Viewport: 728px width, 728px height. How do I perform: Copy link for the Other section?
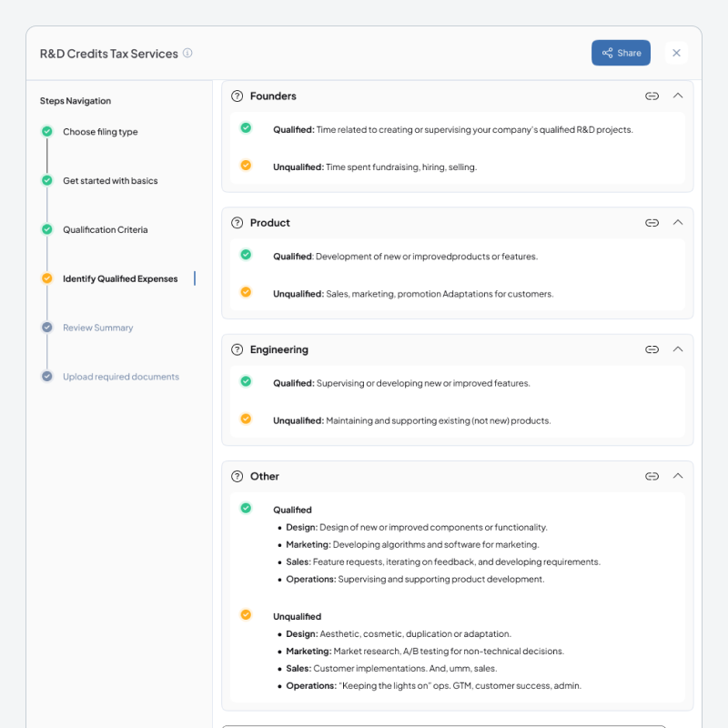click(652, 476)
